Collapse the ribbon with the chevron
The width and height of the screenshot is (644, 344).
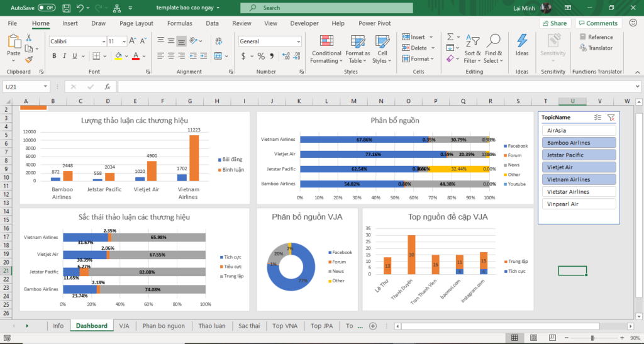tap(638, 72)
